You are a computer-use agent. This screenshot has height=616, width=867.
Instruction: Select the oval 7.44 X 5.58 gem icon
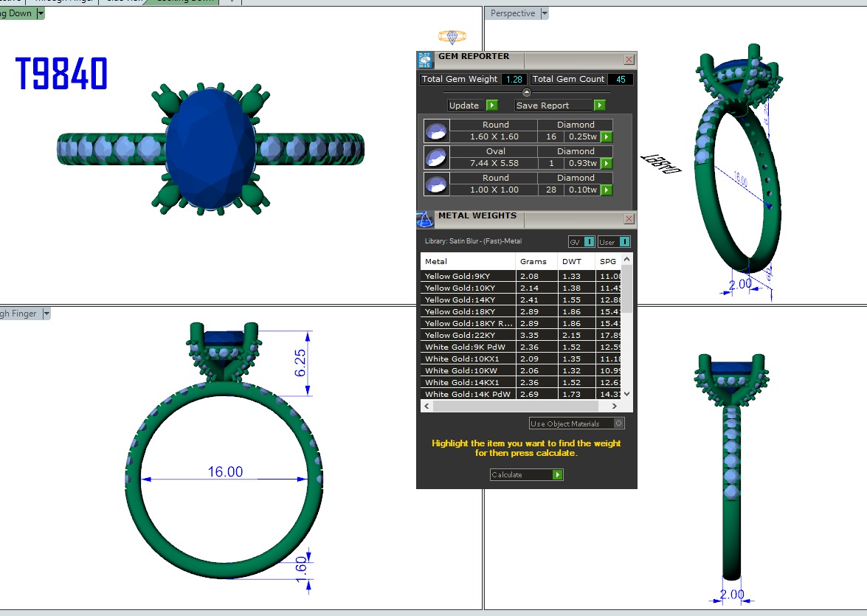(x=436, y=157)
